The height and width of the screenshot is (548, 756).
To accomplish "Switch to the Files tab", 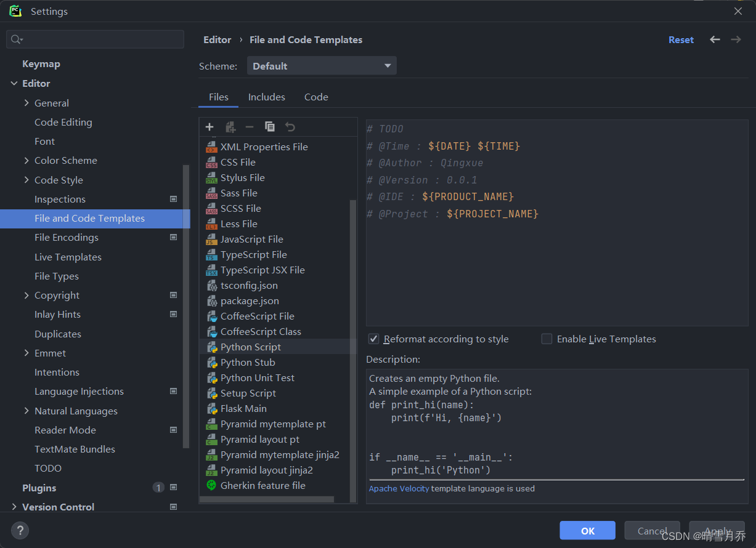I will click(219, 97).
